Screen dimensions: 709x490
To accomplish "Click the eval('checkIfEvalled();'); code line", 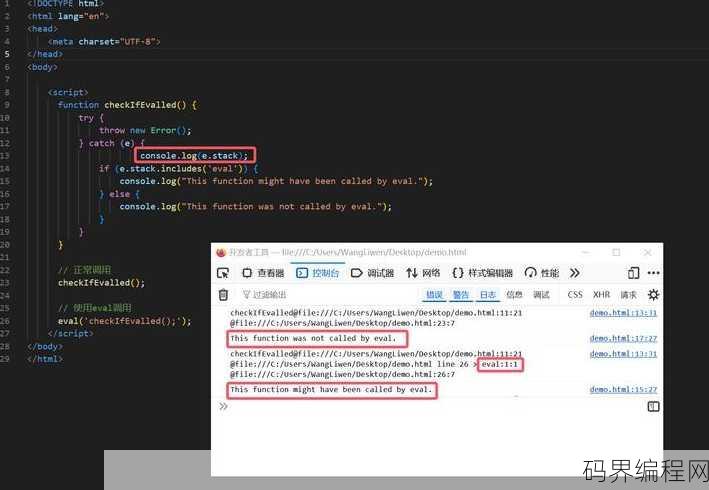I will [125, 321].
